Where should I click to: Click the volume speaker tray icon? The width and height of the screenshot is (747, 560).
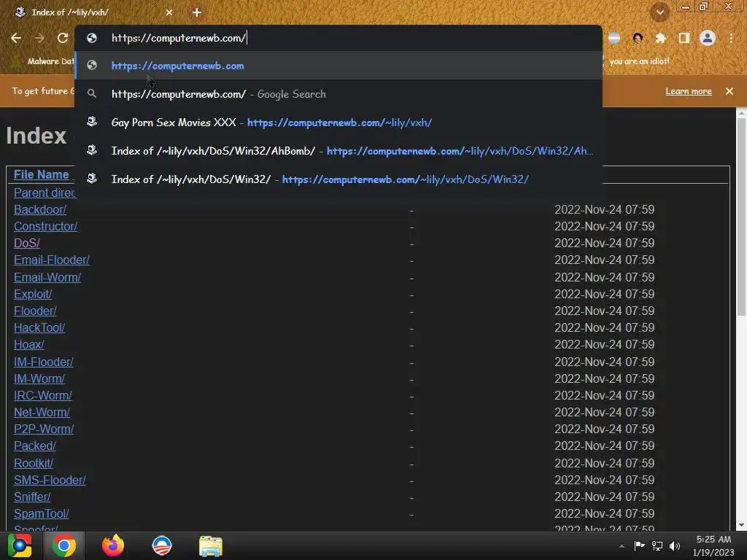675,545
